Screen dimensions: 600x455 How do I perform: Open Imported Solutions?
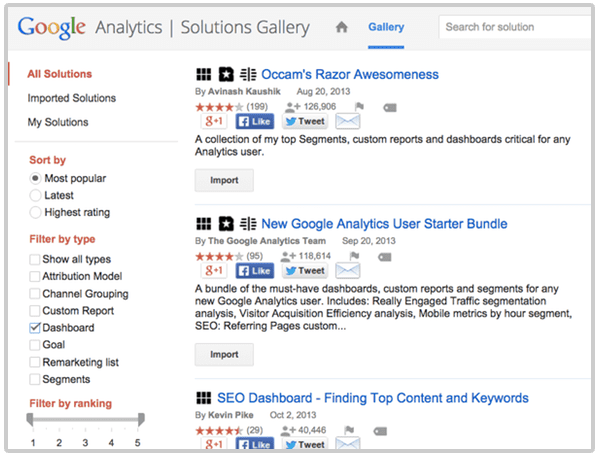[72, 98]
